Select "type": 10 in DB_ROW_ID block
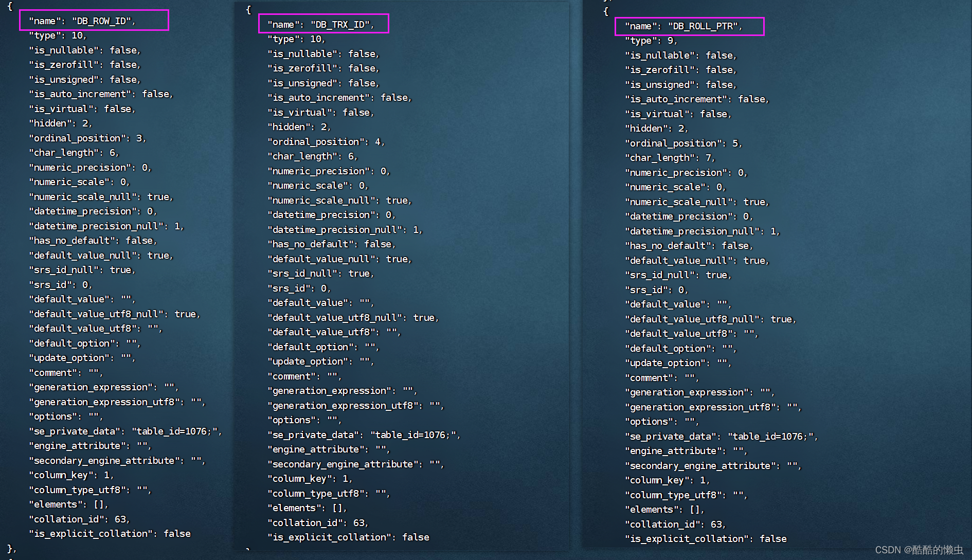The width and height of the screenshot is (972, 560). 58,35
